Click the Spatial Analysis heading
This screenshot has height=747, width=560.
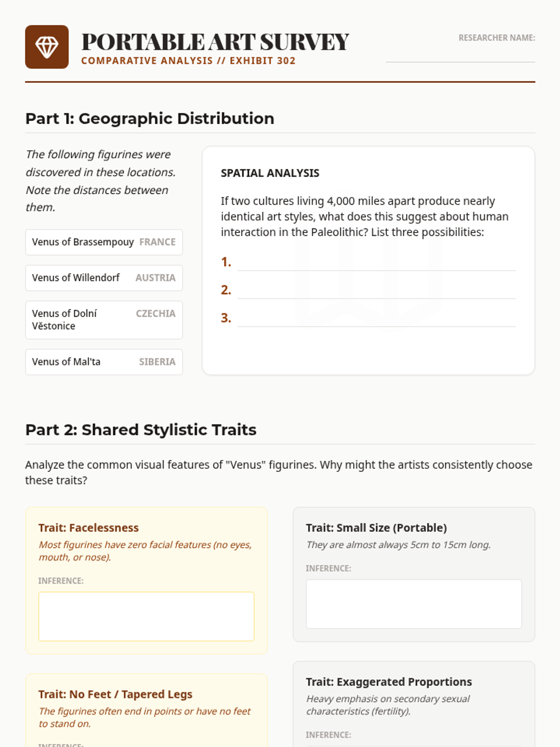(x=270, y=173)
